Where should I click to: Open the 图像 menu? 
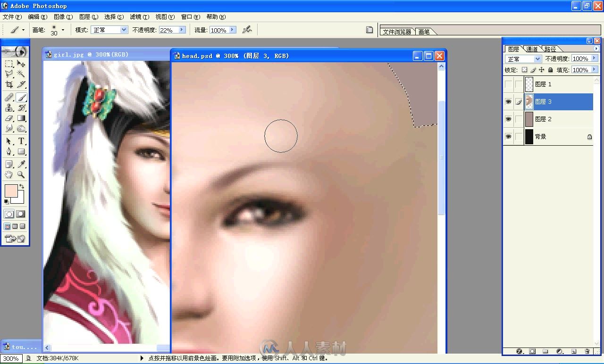coord(63,17)
